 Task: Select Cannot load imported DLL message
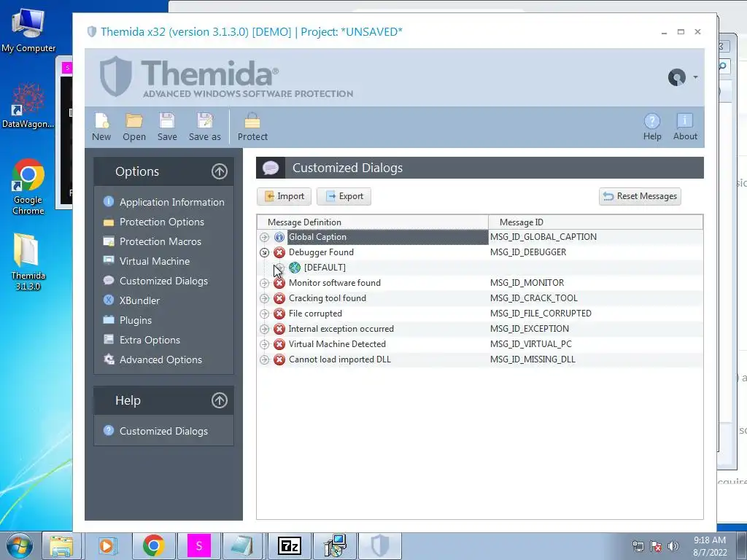pos(340,359)
